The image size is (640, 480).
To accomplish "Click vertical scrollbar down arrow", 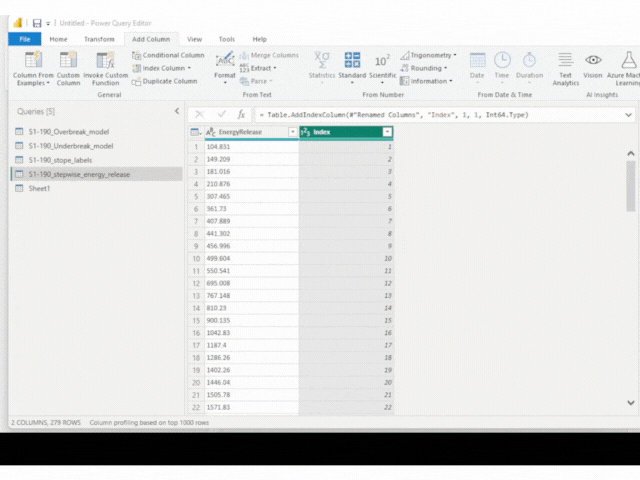I will coord(631,403).
